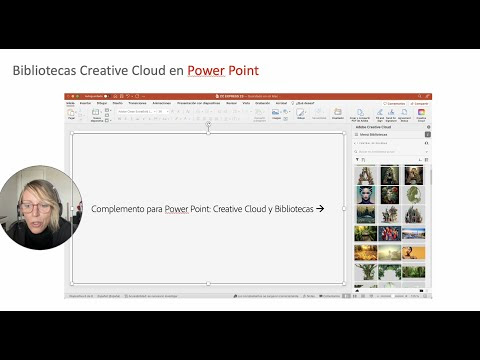Screen dimensions: 480x360
Task: Click the sort icon beside filter
Action: pyautogui.click(x=363, y=160)
